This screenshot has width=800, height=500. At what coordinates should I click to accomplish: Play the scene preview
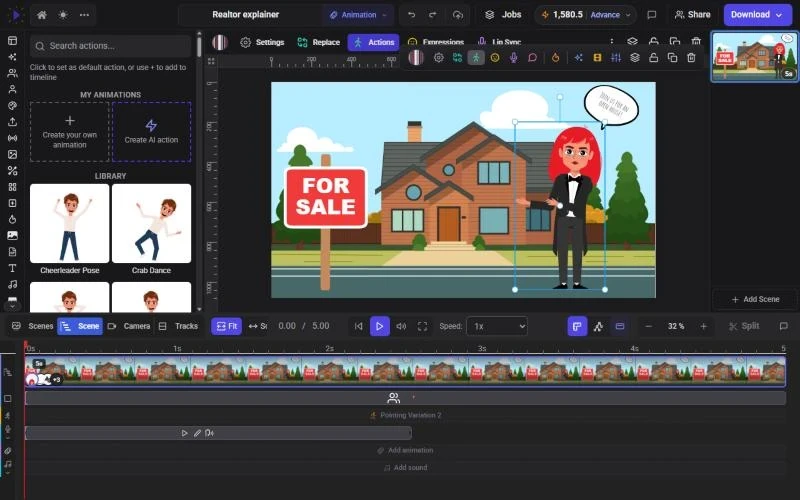[x=380, y=326]
